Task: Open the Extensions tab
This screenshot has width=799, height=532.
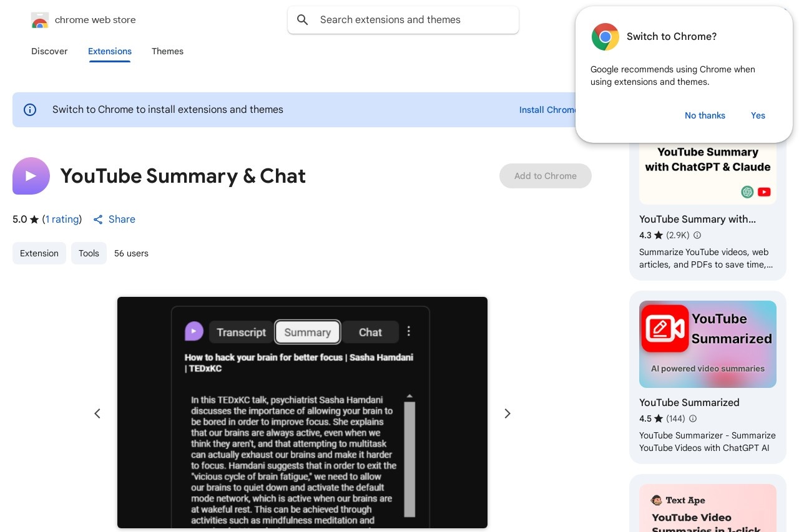Action: [x=110, y=51]
